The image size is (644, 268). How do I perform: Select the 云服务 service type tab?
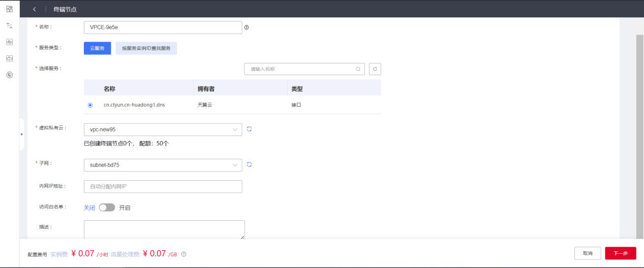click(x=97, y=48)
